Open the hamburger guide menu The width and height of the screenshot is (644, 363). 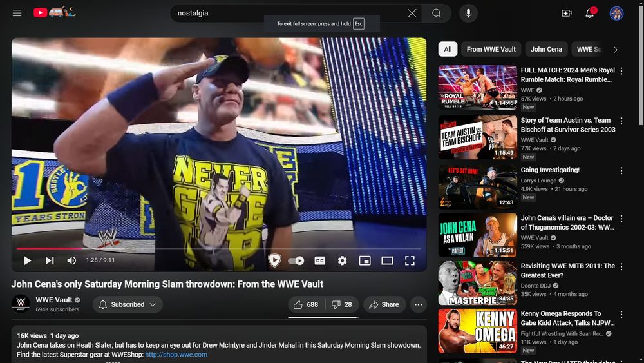tap(17, 13)
